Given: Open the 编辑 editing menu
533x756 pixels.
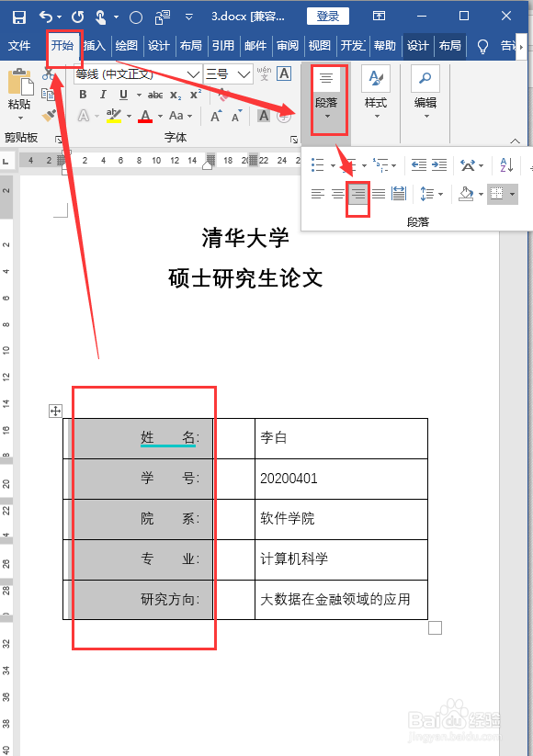Looking at the screenshot, I should tap(425, 94).
